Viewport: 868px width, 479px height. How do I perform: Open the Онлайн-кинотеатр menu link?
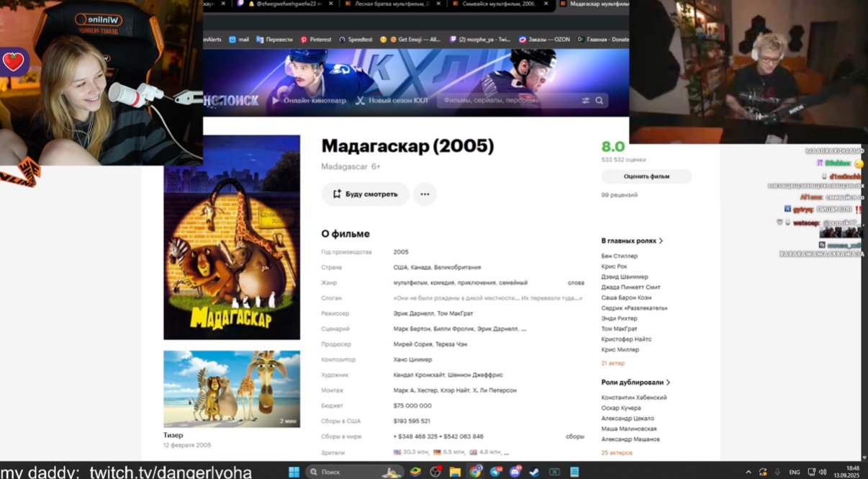point(309,101)
